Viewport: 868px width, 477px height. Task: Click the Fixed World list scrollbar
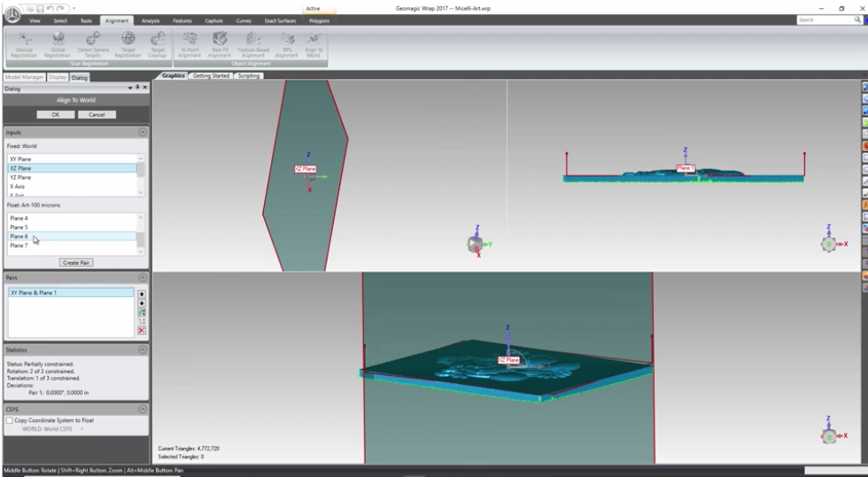[x=141, y=175]
